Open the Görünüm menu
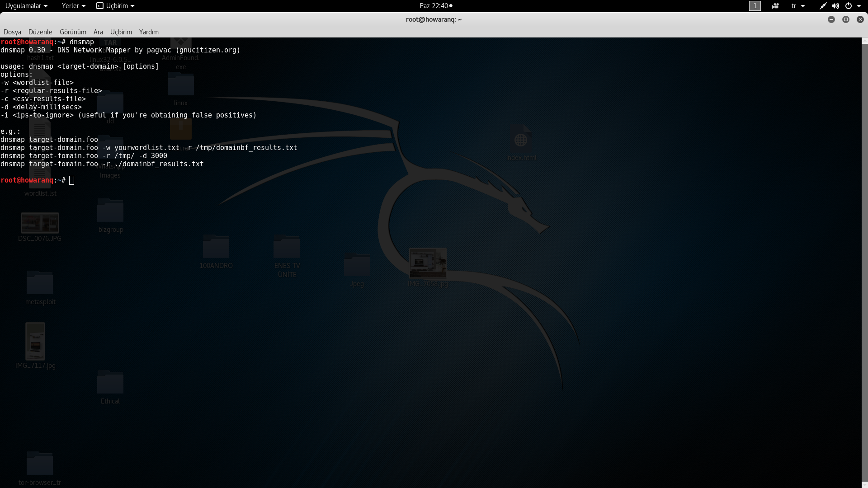The height and width of the screenshot is (488, 868). (x=73, y=32)
